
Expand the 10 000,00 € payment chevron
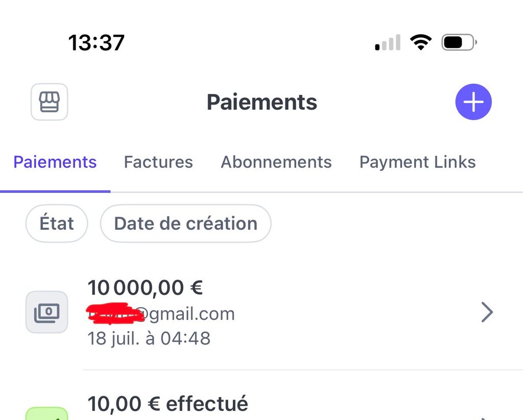click(487, 312)
